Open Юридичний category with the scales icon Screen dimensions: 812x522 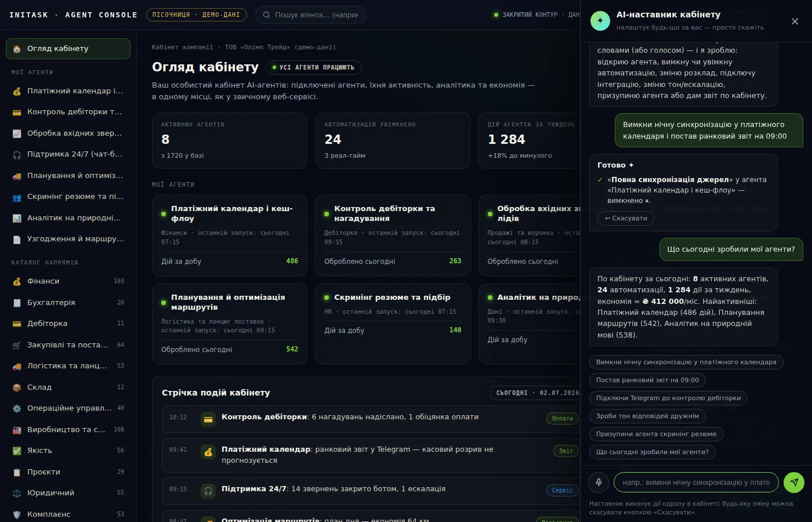[x=68, y=493]
